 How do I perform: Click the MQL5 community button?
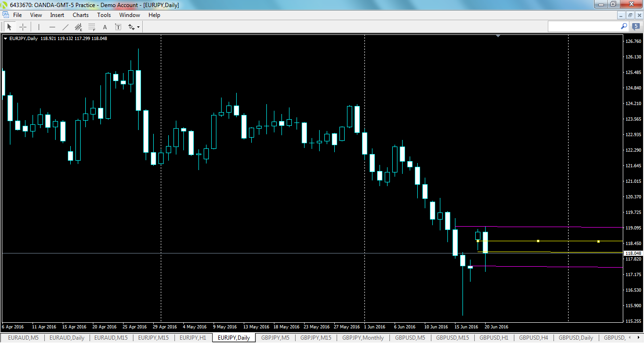tap(636, 26)
